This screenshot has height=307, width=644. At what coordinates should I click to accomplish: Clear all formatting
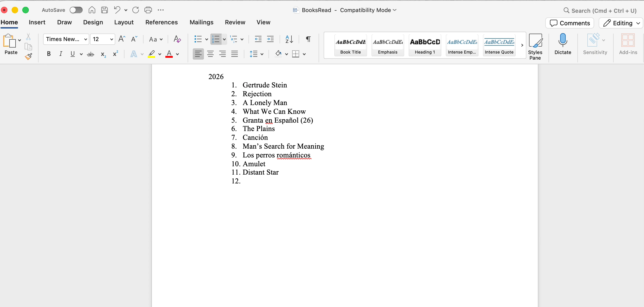pos(177,39)
